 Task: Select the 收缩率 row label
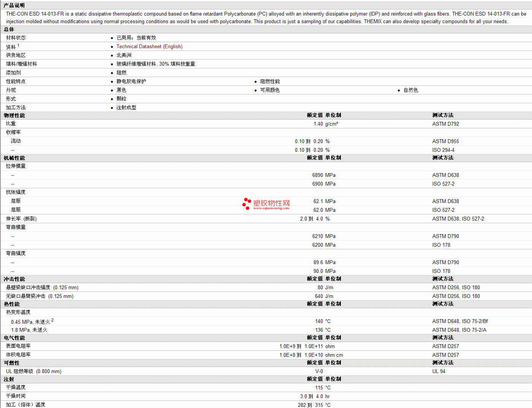13,132
